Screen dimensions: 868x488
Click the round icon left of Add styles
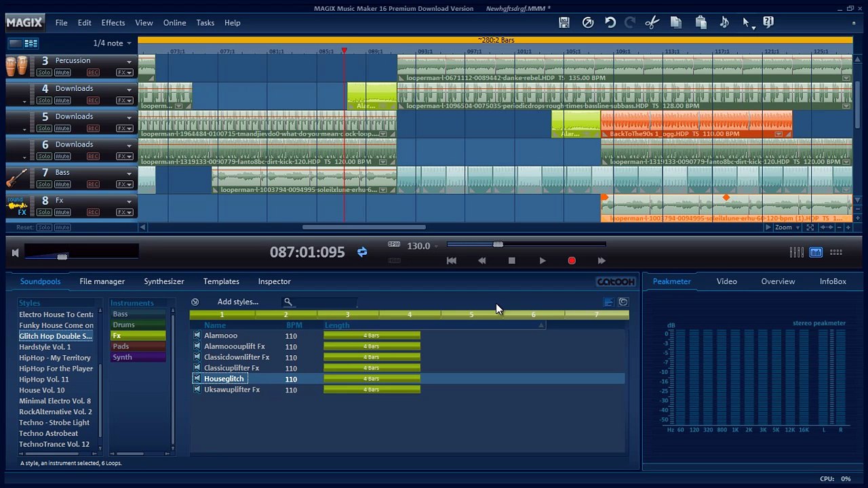pos(195,302)
